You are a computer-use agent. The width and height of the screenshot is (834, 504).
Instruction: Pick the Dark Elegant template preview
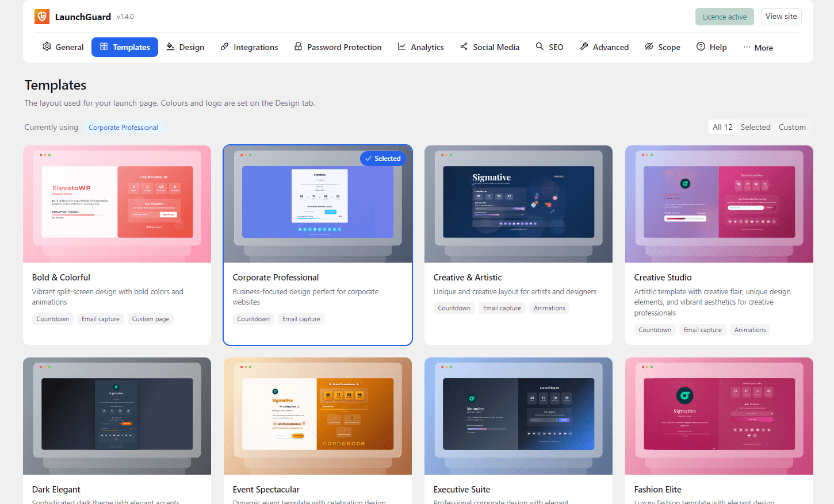click(x=117, y=416)
